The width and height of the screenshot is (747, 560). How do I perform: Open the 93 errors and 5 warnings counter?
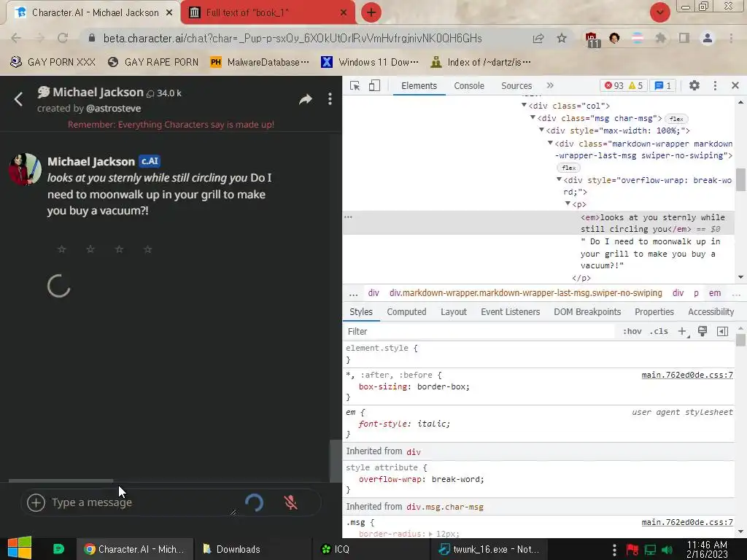click(x=623, y=86)
